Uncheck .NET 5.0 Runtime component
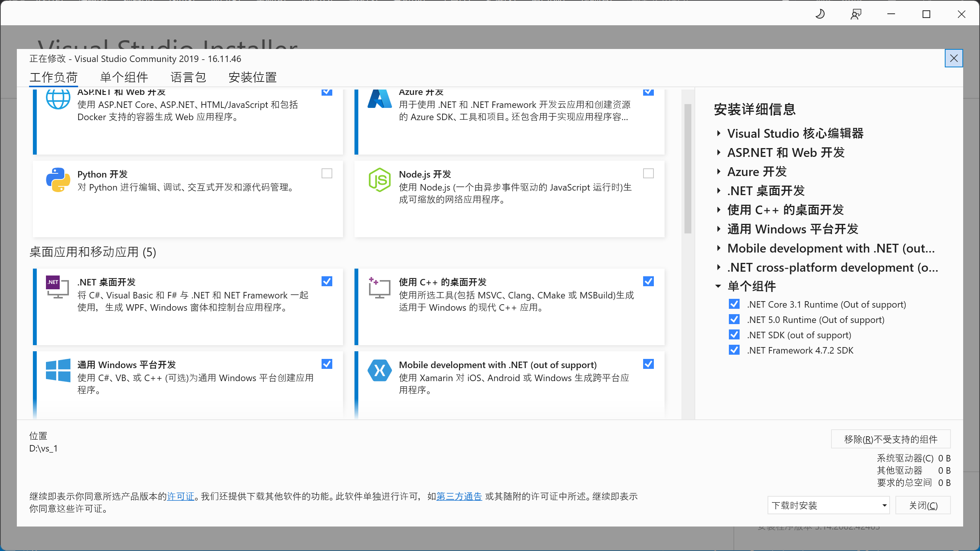The height and width of the screenshot is (551, 980). pos(734,320)
